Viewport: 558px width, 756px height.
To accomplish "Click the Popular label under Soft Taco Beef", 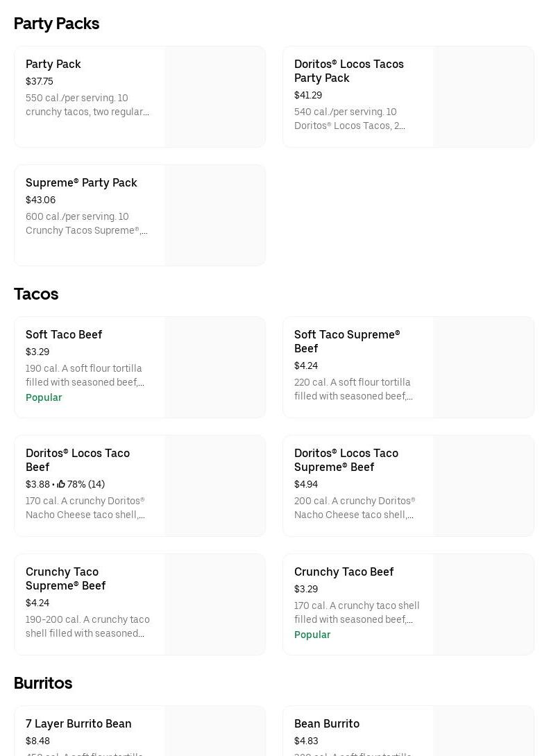I will pyautogui.click(x=44, y=397).
